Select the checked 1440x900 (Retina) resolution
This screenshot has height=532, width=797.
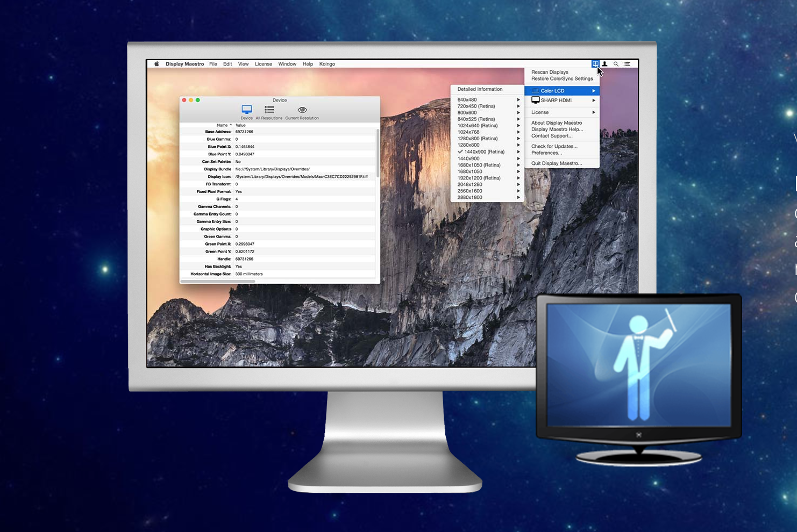tap(484, 152)
